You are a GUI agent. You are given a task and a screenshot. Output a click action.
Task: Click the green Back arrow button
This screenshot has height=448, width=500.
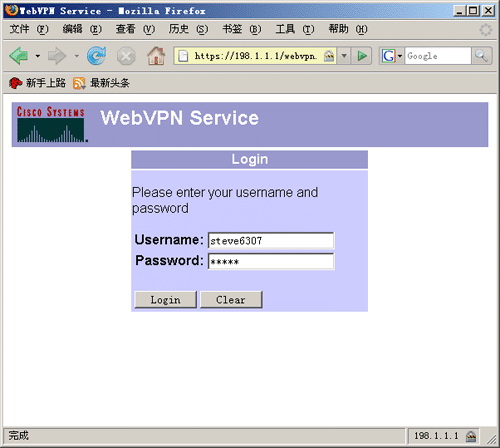(x=19, y=56)
